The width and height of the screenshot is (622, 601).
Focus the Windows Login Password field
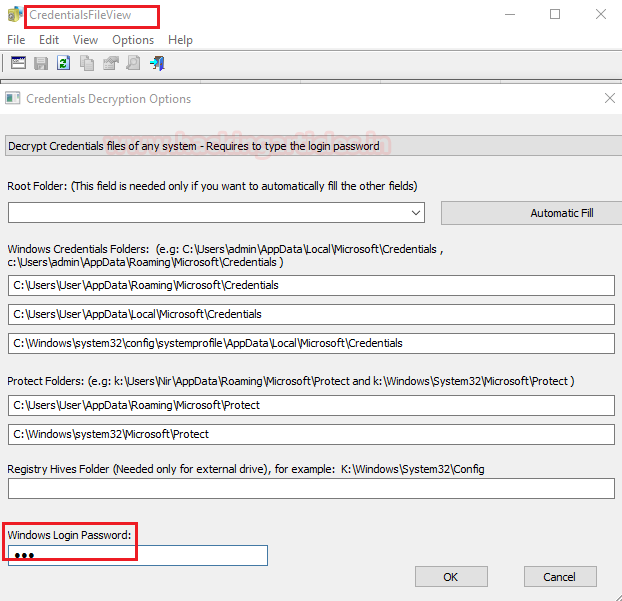pos(138,555)
